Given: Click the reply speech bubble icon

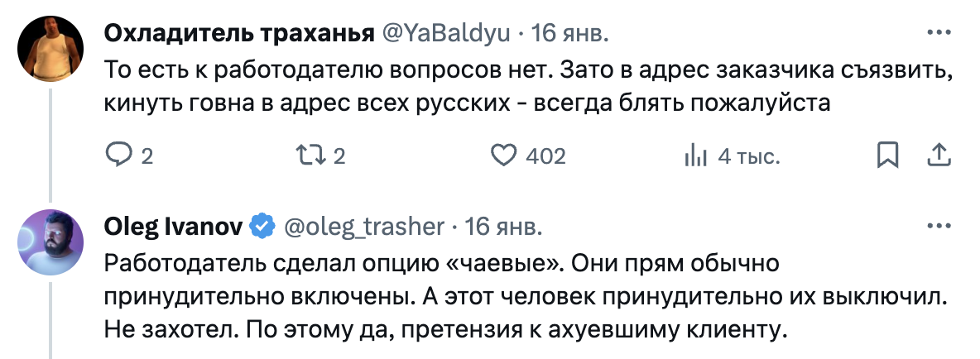Looking at the screenshot, I should (x=118, y=156).
